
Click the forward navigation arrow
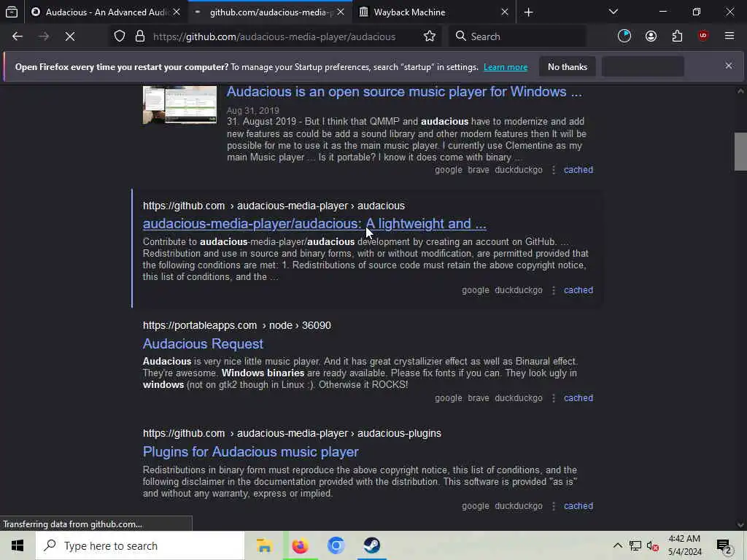tap(44, 36)
